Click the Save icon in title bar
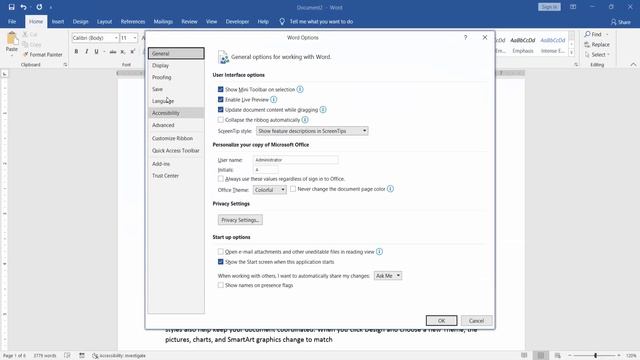Image resolution: width=640 pixels, height=360 pixels. pyautogui.click(x=11, y=7)
